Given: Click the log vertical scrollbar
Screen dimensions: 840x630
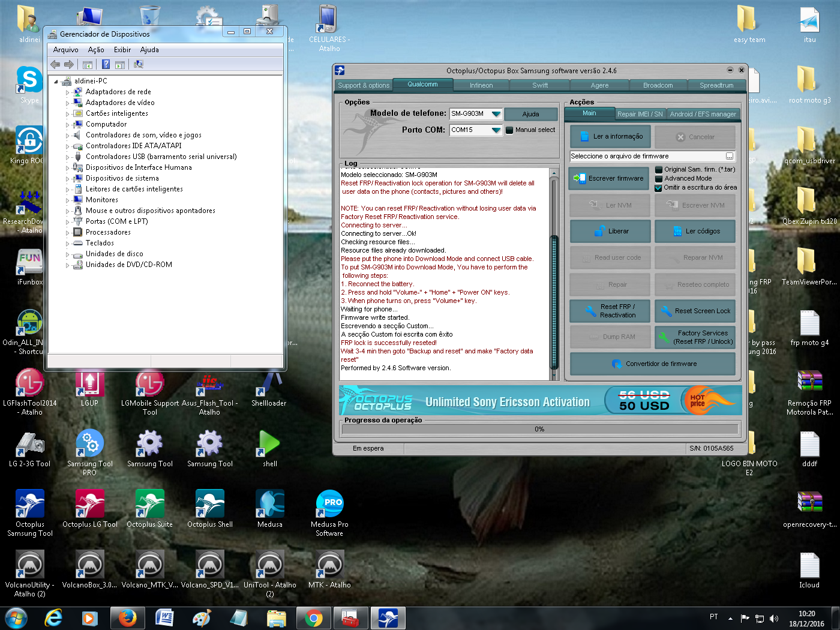Looking at the screenshot, I should click(554, 274).
